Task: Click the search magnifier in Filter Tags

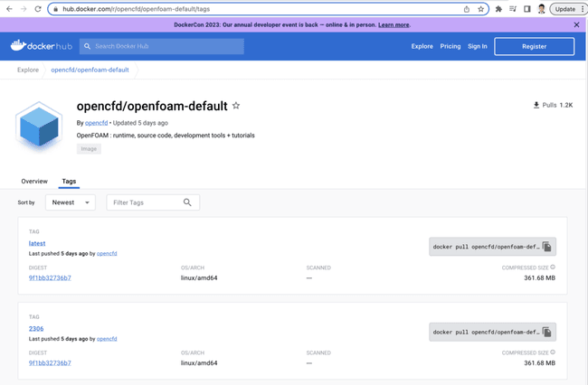Action: click(x=187, y=202)
